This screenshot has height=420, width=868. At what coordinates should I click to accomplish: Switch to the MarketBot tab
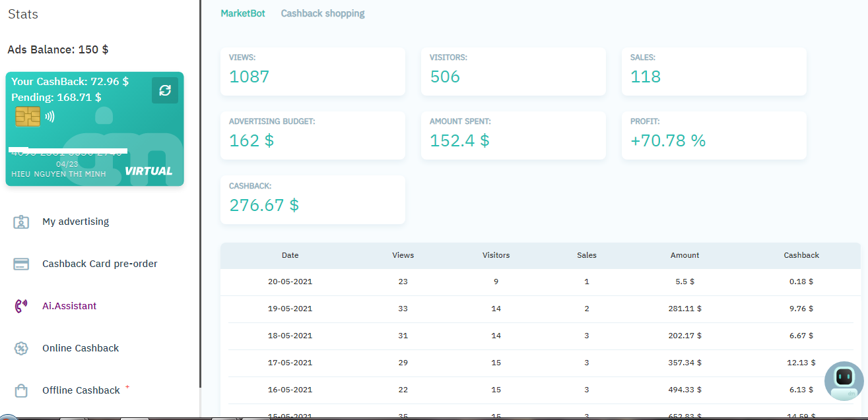(x=243, y=13)
